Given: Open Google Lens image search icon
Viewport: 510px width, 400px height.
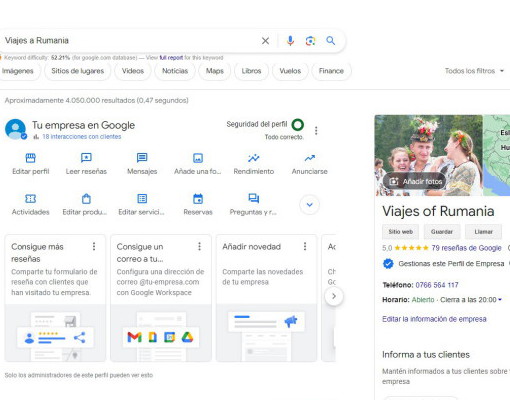Looking at the screenshot, I should click(x=310, y=41).
